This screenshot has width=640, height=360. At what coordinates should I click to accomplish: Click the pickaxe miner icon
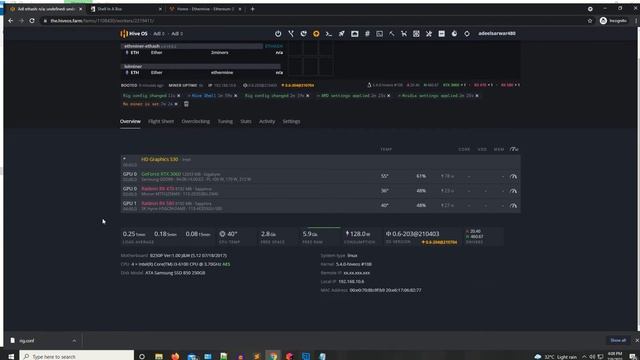tap(391, 33)
